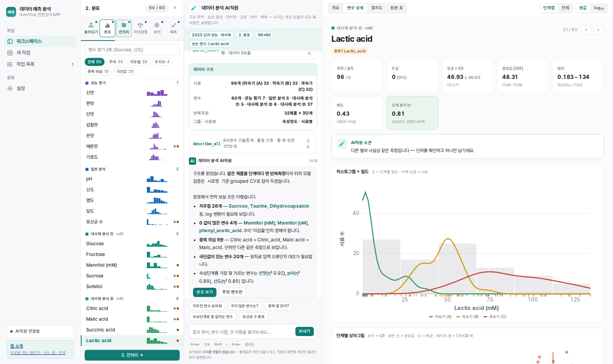Toggle the 중복 의심 10 filter chip
The height and width of the screenshot is (364, 613).
[98, 71]
